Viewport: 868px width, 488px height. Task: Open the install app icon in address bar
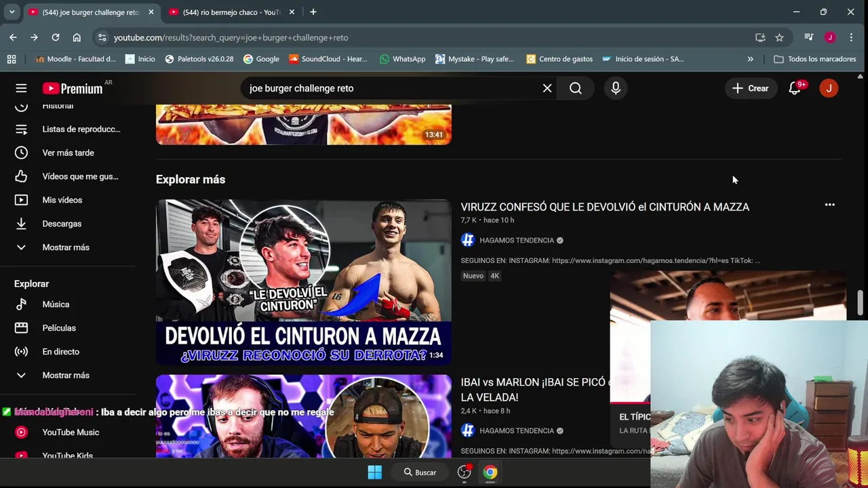pos(760,37)
